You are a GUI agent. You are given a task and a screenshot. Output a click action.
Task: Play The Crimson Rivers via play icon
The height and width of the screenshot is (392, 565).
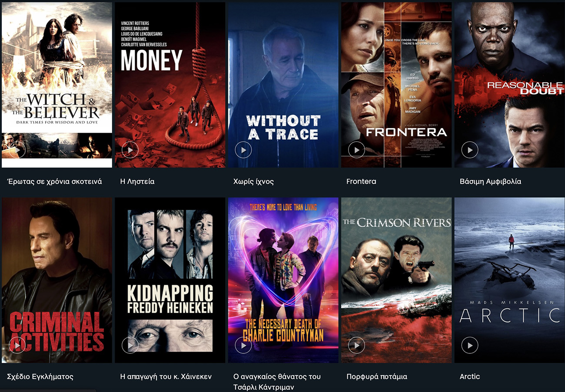[356, 346]
